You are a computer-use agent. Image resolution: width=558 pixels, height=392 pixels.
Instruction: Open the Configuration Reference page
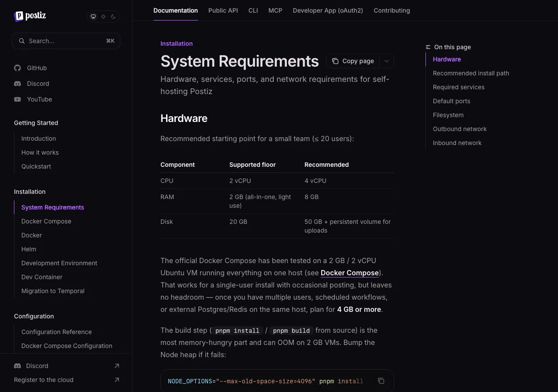pos(57,332)
